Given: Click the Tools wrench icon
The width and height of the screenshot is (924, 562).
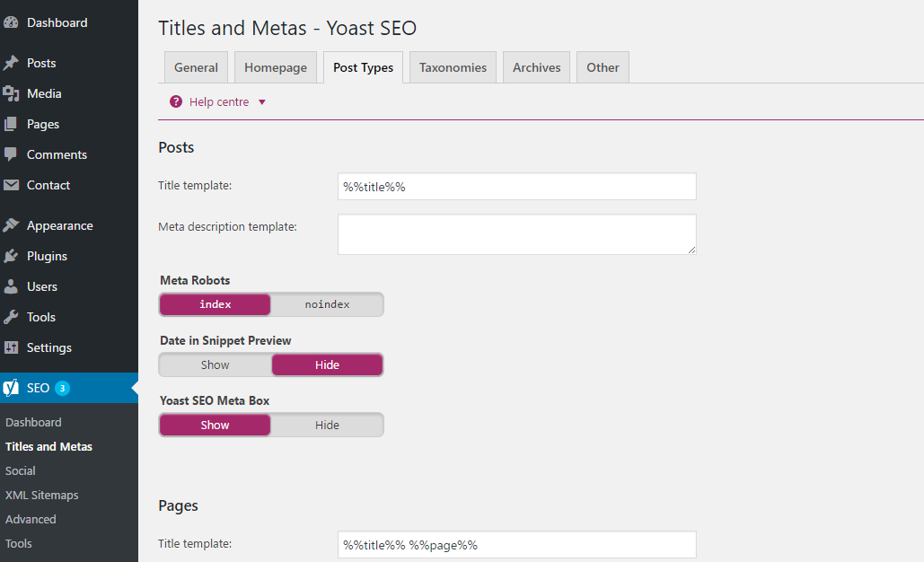Looking at the screenshot, I should [11, 317].
